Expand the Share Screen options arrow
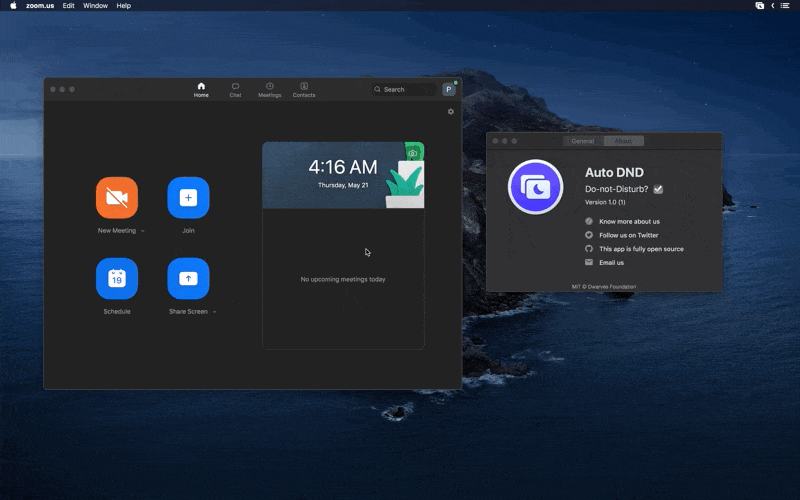800x500 pixels. pyautogui.click(x=214, y=312)
